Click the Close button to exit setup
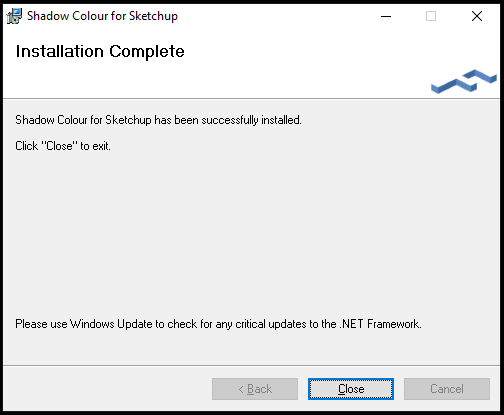The image size is (504, 415). [351, 389]
